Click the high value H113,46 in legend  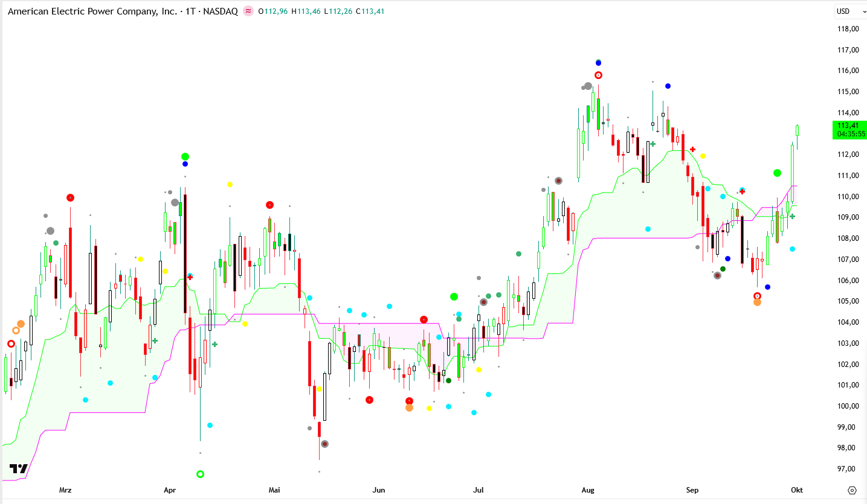coord(306,11)
